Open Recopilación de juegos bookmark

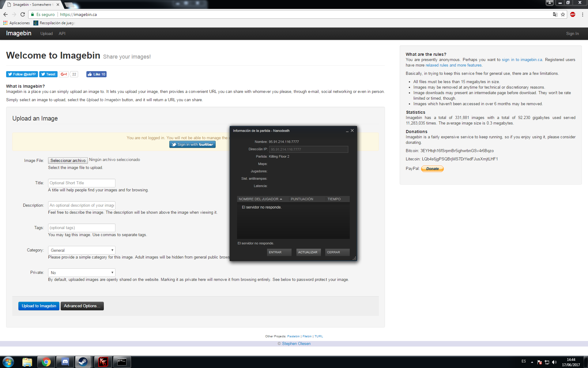tap(55, 23)
